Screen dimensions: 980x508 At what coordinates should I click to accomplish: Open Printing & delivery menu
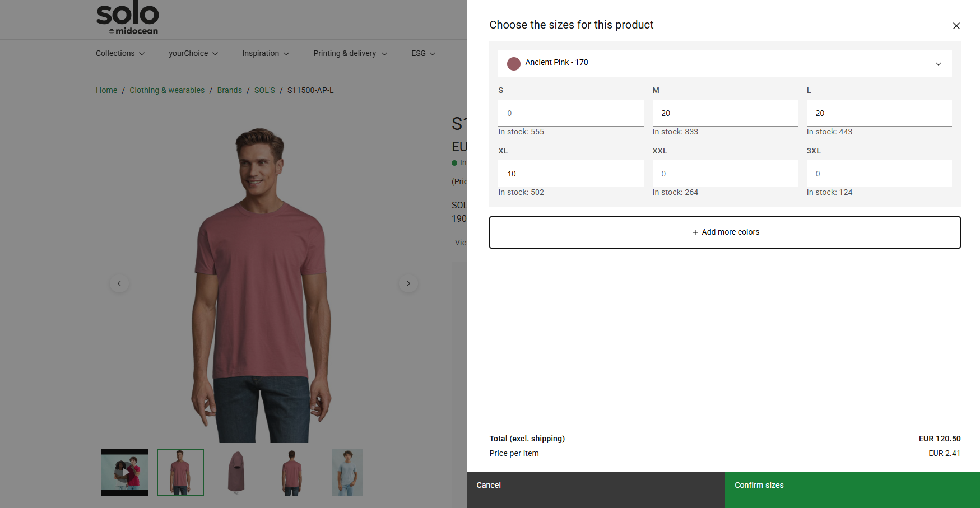pyautogui.click(x=350, y=54)
